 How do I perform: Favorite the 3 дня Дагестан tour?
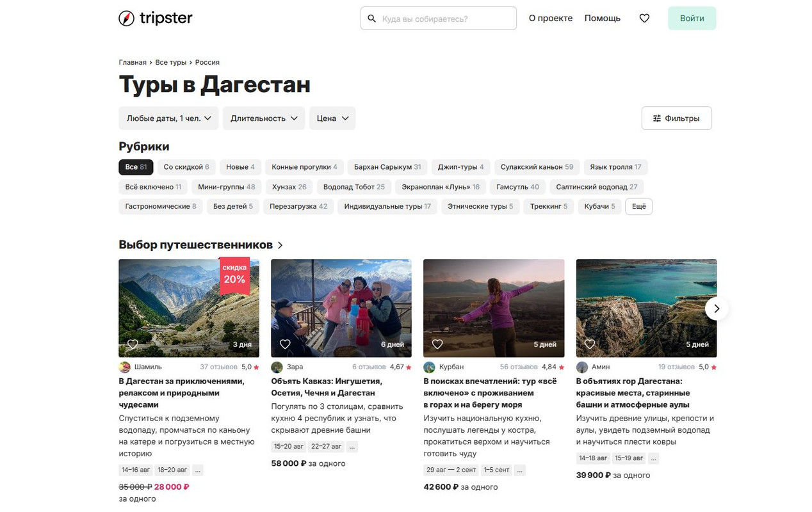pos(133,344)
